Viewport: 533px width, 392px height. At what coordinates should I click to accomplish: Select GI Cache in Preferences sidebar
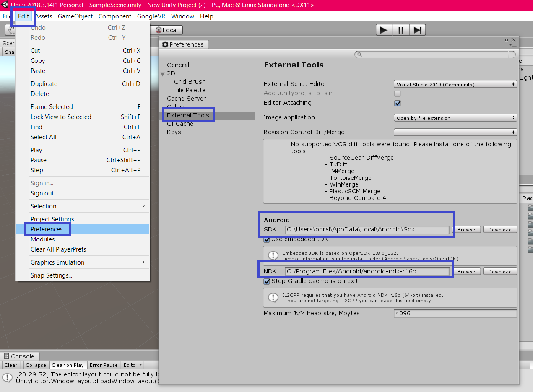click(x=180, y=124)
